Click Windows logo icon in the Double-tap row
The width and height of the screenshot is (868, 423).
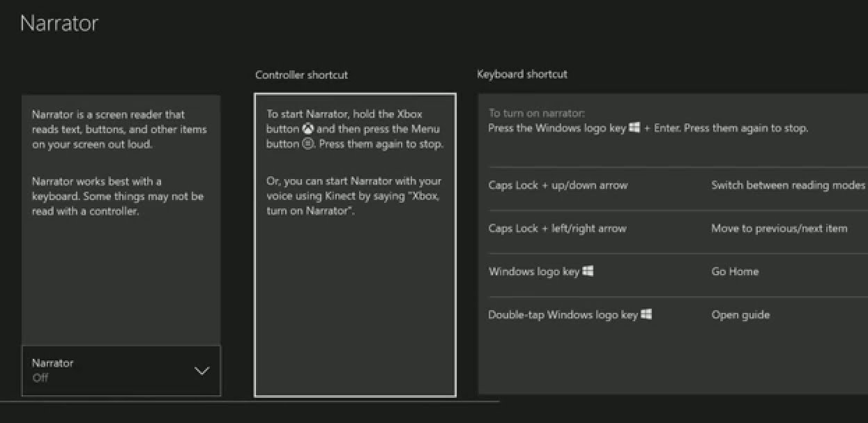[x=646, y=315]
